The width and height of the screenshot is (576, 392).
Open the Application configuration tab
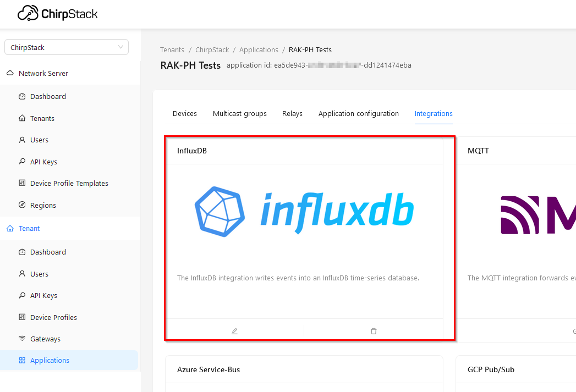pos(358,113)
